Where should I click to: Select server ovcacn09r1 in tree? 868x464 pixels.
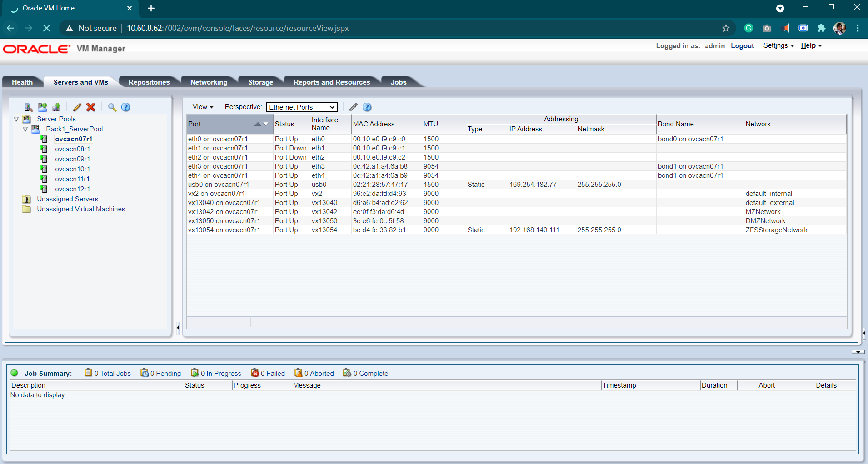coord(72,159)
